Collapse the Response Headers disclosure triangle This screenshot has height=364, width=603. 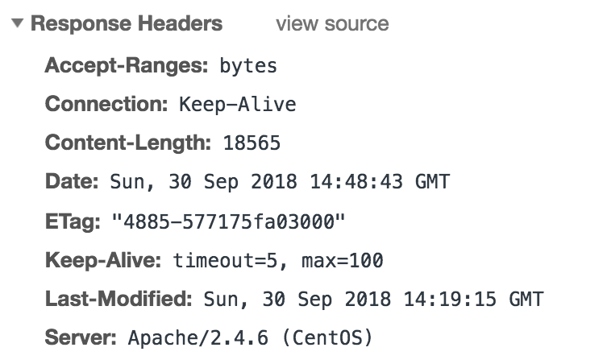tap(18, 24)
